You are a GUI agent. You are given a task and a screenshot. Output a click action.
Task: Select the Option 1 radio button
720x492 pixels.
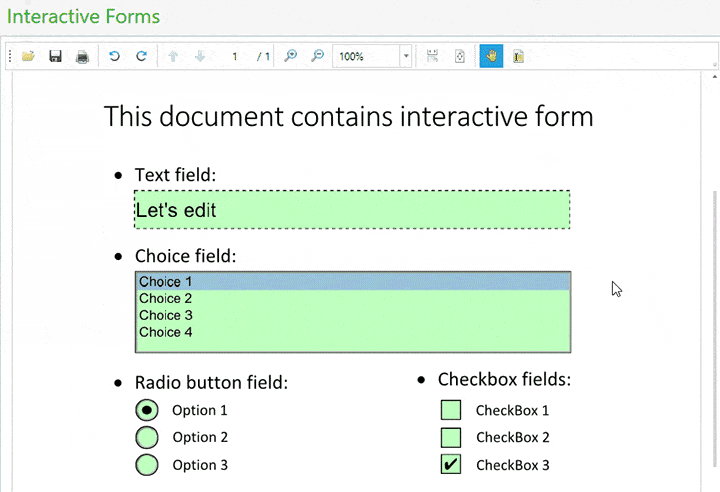[x=147, y=410]
